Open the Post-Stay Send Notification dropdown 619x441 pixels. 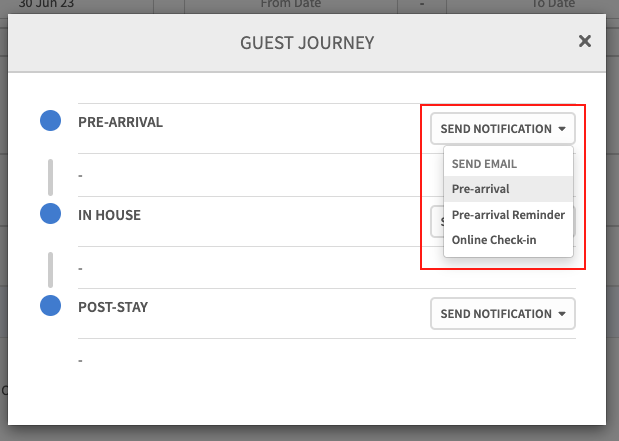pos(503,314)
